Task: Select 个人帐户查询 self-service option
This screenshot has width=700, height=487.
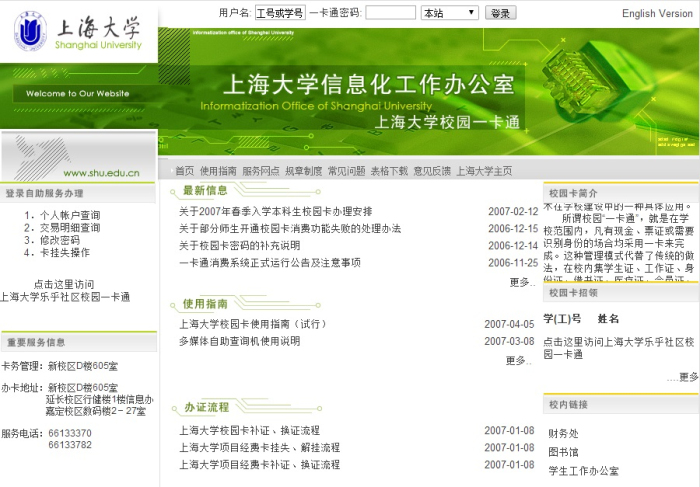Action: click(x=70, y=215)
